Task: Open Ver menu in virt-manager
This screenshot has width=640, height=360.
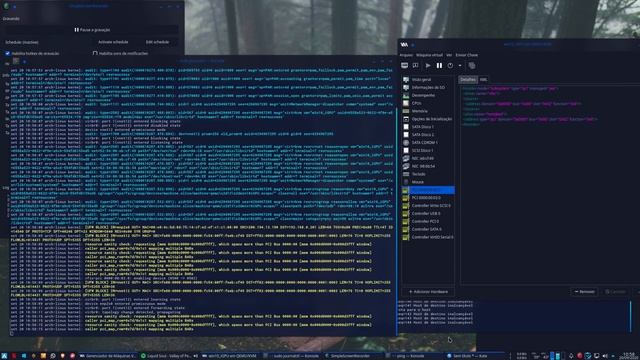Action: (449, 55)
